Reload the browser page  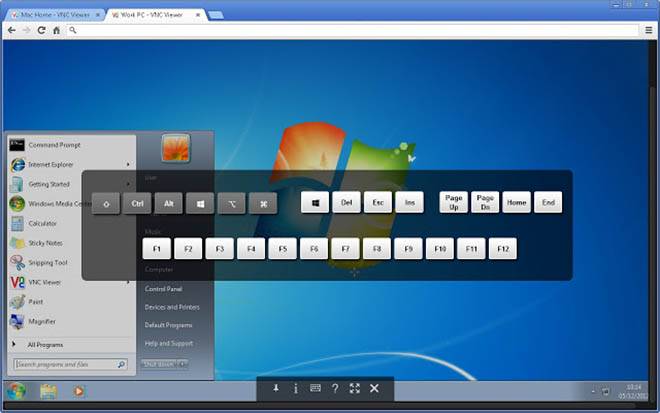[41, 30]
